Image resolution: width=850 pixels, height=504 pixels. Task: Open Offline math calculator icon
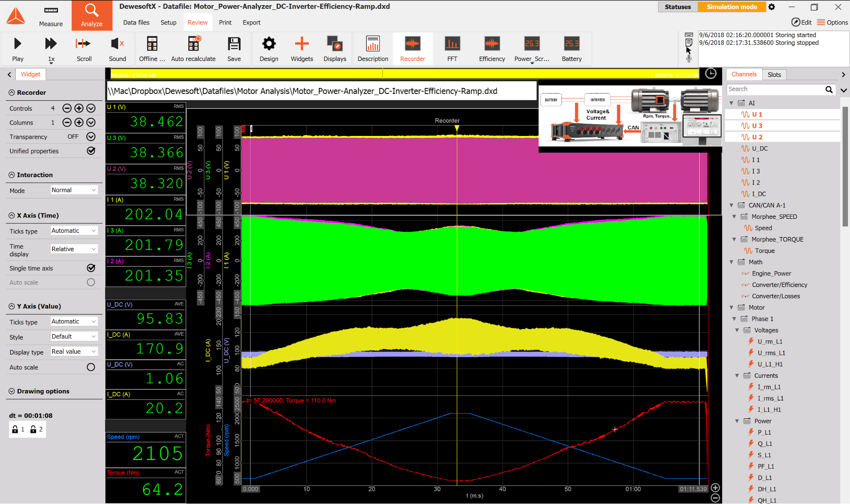(x=152, y=44)
